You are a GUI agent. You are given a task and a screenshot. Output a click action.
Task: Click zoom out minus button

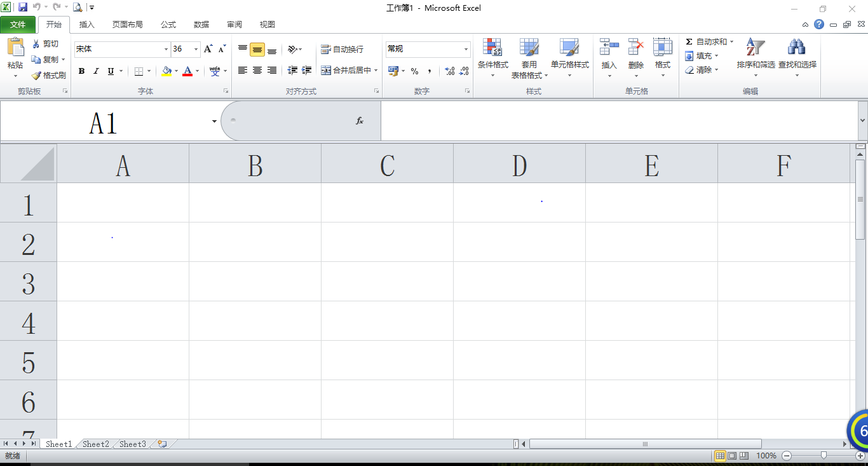coord(787,456)
